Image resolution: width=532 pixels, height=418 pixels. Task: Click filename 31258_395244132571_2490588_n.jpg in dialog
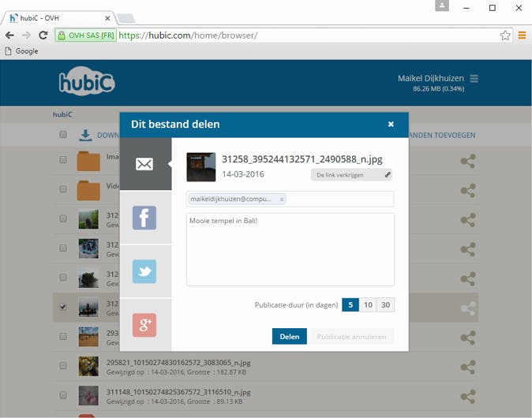(302, 159)
